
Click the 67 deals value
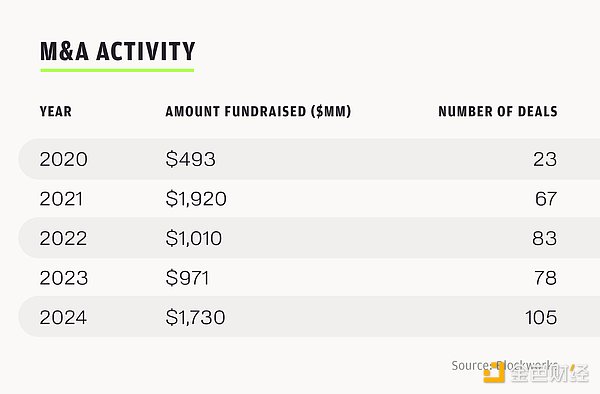click(546, 199)
